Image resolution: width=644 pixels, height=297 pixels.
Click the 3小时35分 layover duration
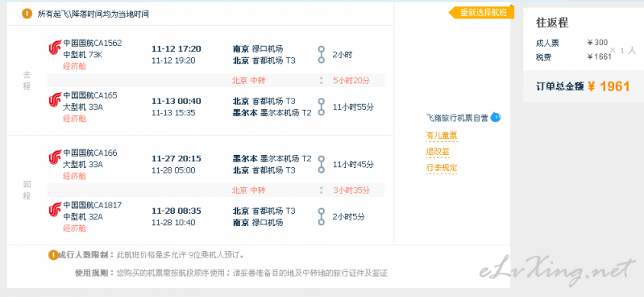click(351, 190)
